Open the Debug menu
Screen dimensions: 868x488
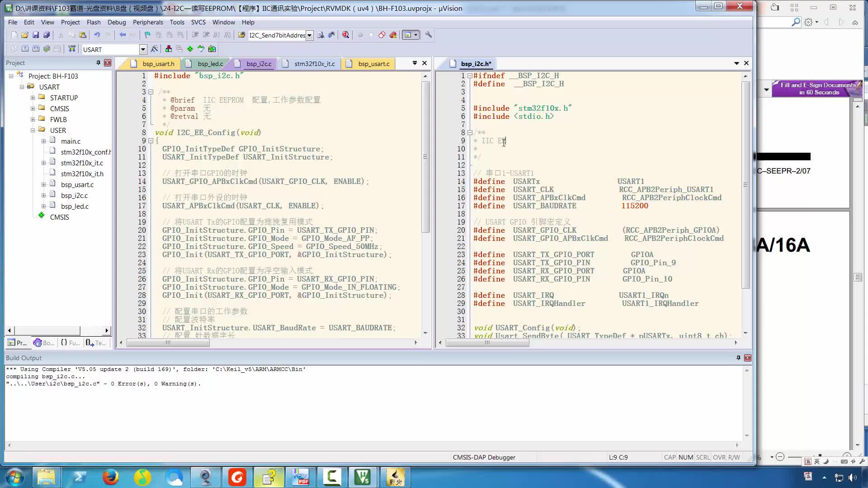pyautogui.click(x=117, y=22)
